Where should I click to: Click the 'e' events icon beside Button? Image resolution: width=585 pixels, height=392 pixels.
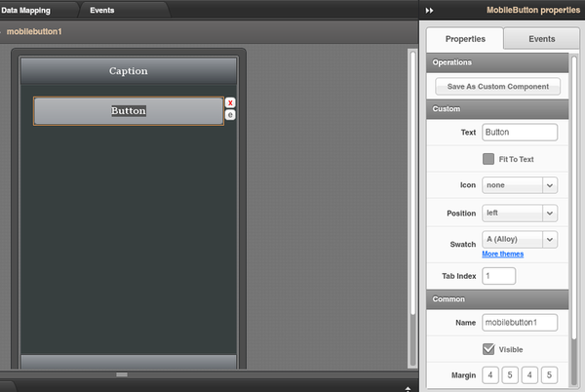tap(231, 115)
